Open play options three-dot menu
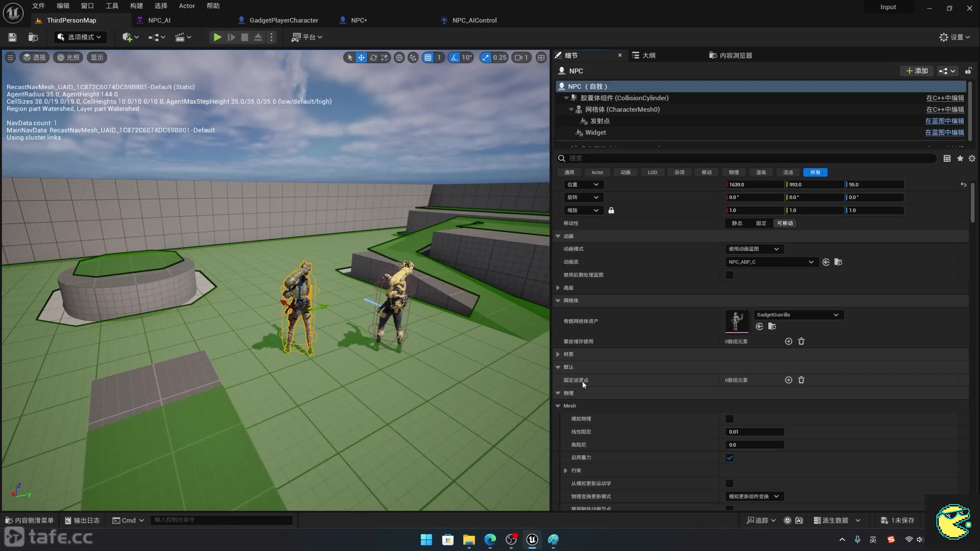Viewport: 980px width, 551px height. point(271,37)
